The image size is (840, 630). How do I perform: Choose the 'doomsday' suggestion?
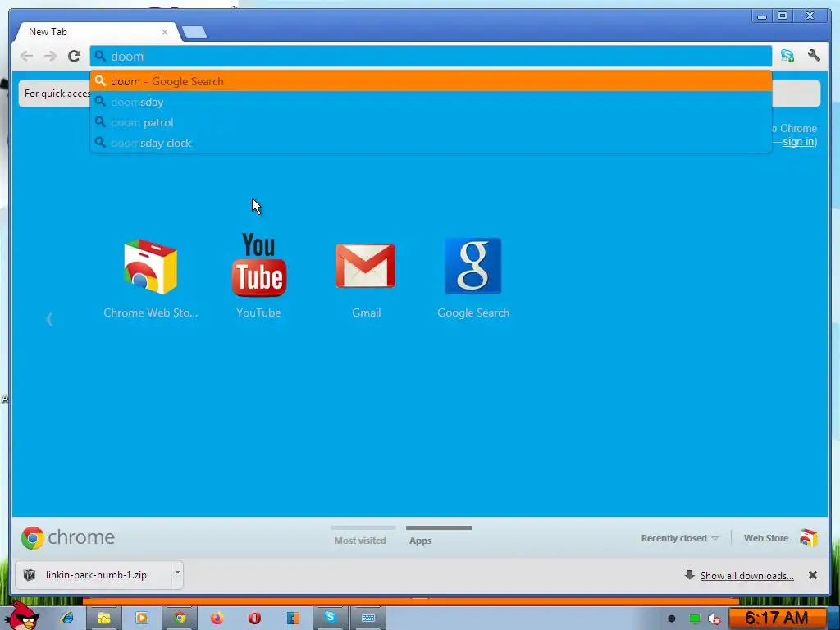click(x=431, y=102)
